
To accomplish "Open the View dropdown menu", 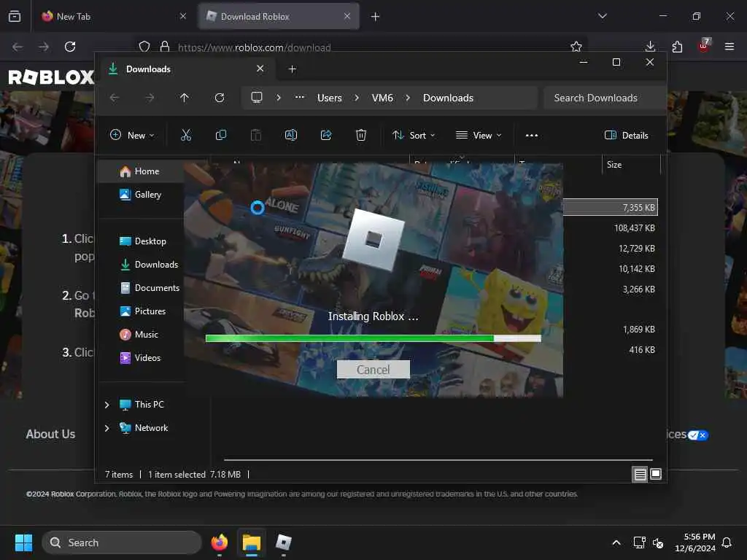I will coord(479,135).
